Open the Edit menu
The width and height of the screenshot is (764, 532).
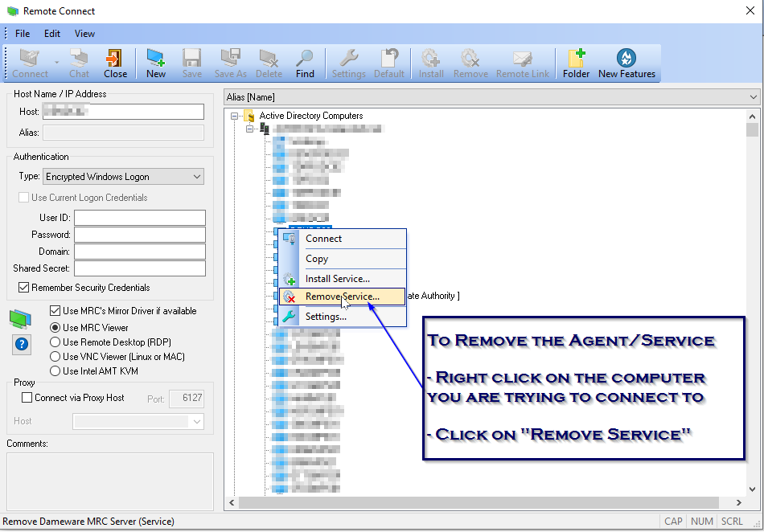[x=52, y=34]
